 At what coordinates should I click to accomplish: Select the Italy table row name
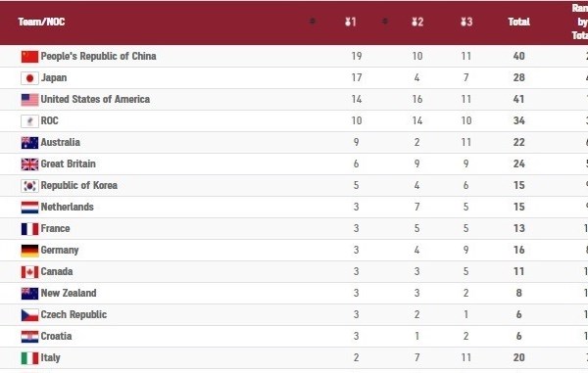(50, 357)
